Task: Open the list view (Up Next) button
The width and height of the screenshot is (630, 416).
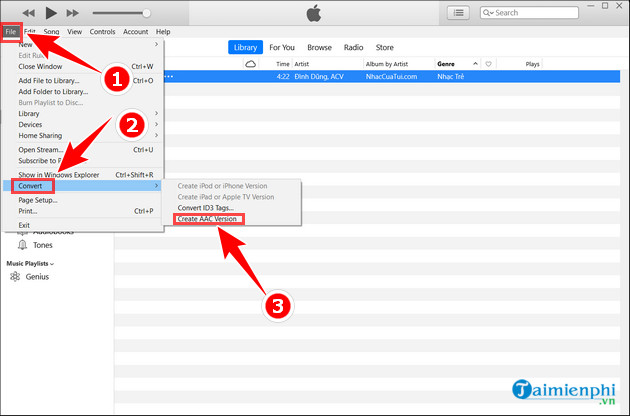Action: [458, 13]
